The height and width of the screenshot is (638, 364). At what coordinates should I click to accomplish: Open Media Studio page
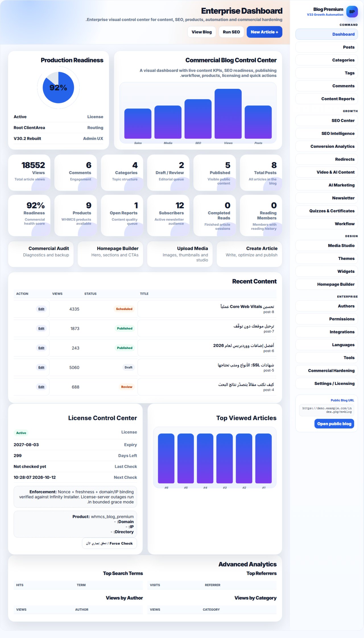(326, 245)
